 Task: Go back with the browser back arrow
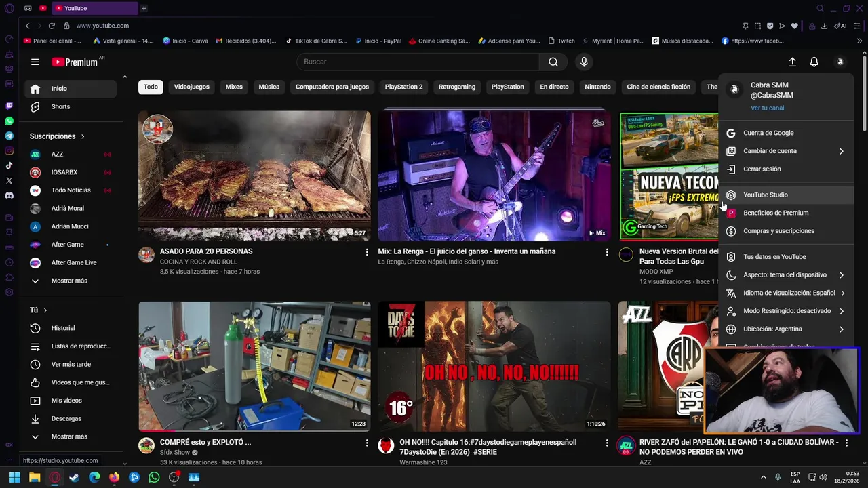27,26
